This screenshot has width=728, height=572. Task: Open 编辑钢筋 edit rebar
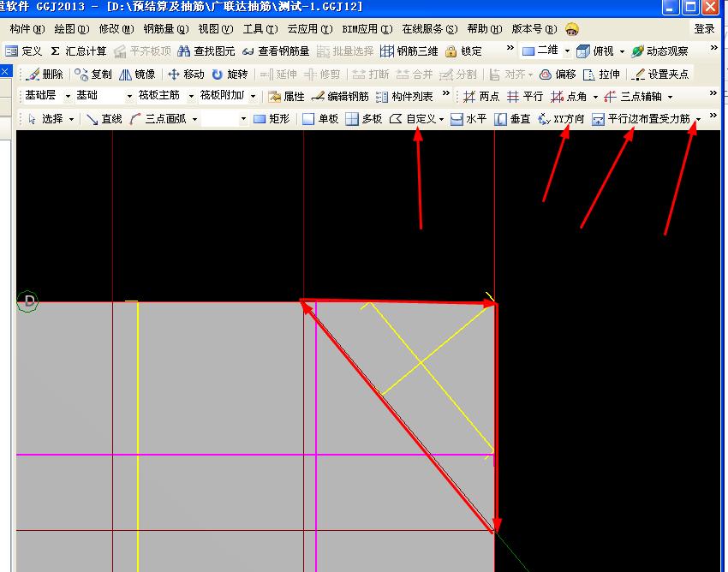point(340,97)
